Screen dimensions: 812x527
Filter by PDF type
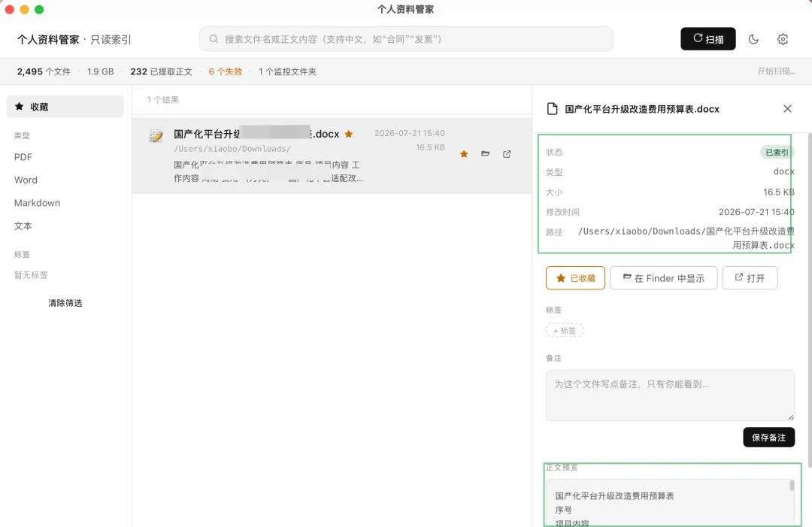point(23,157)
